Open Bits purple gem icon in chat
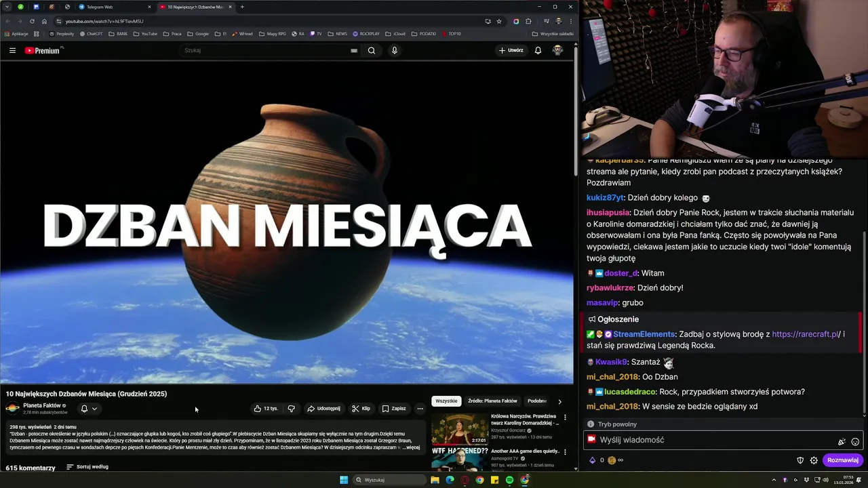 (592, 460)
